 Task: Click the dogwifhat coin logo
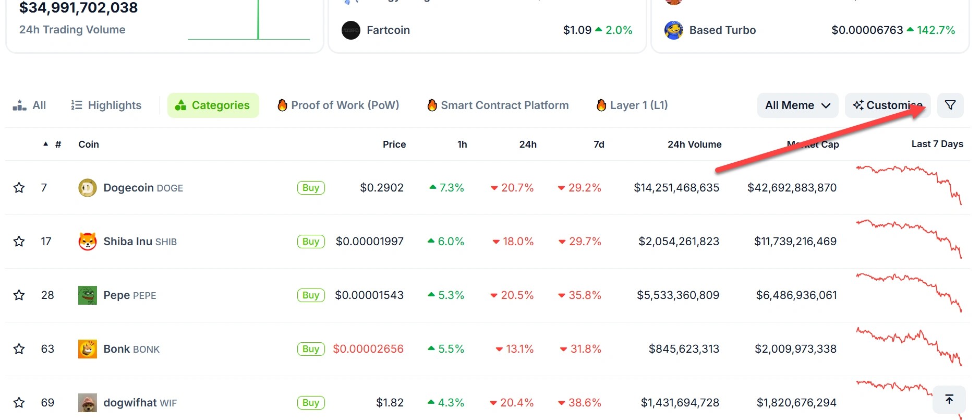coord(88,403)
